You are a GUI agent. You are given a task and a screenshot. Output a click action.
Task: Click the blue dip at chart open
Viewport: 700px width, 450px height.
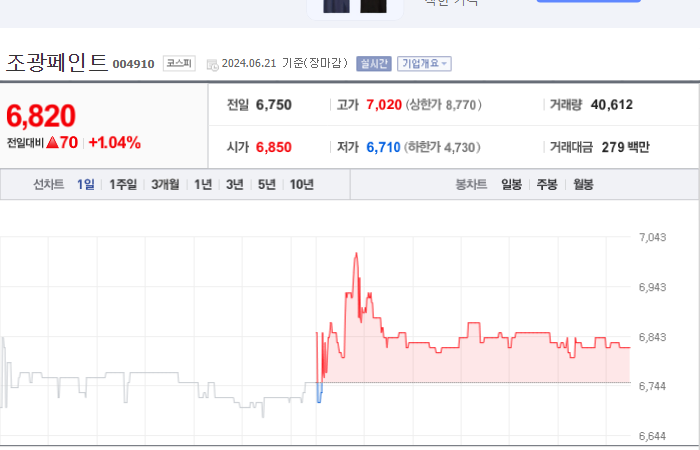coord(319,393)
